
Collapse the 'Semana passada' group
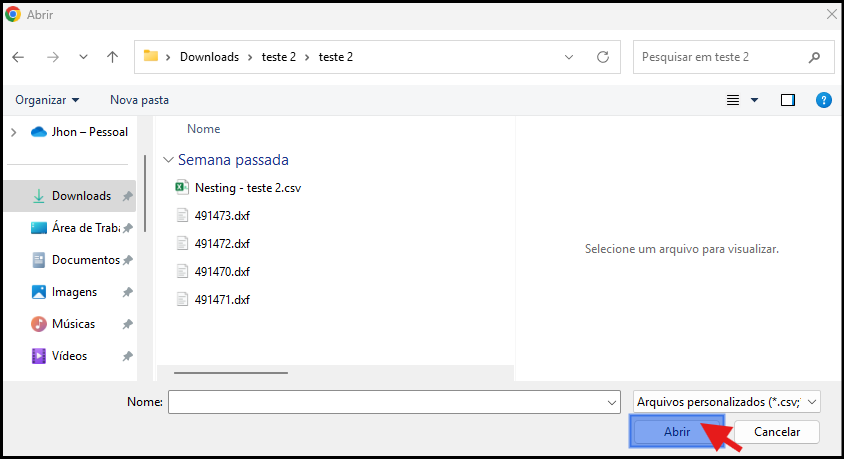(168, 160)
